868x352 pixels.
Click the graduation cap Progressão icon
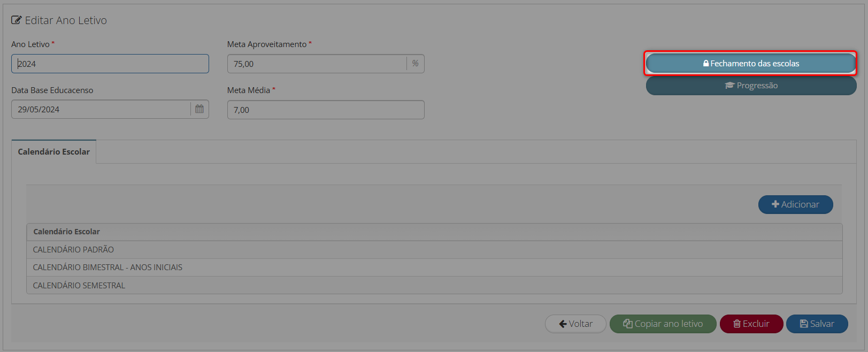(x=729, y=86)
